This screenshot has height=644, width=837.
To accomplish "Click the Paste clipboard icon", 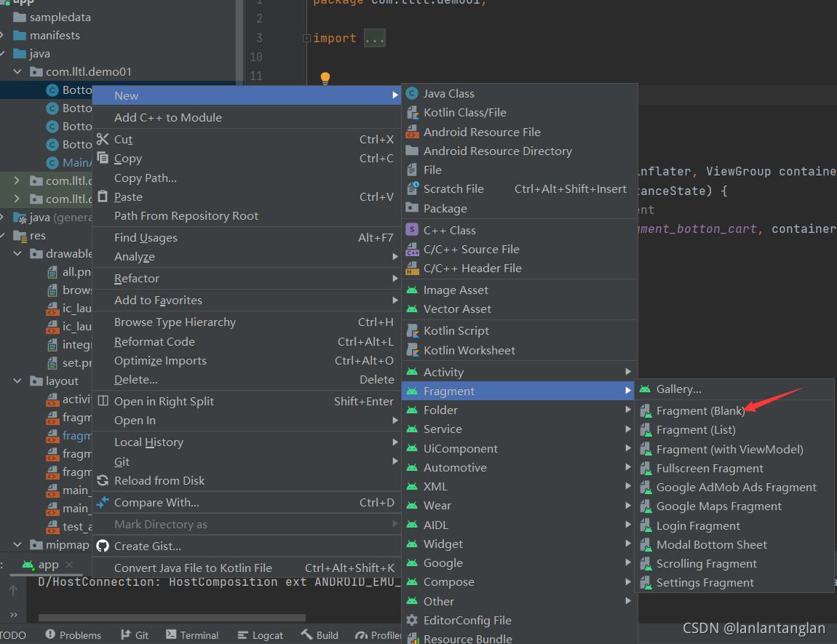I will tap(103, 196).
